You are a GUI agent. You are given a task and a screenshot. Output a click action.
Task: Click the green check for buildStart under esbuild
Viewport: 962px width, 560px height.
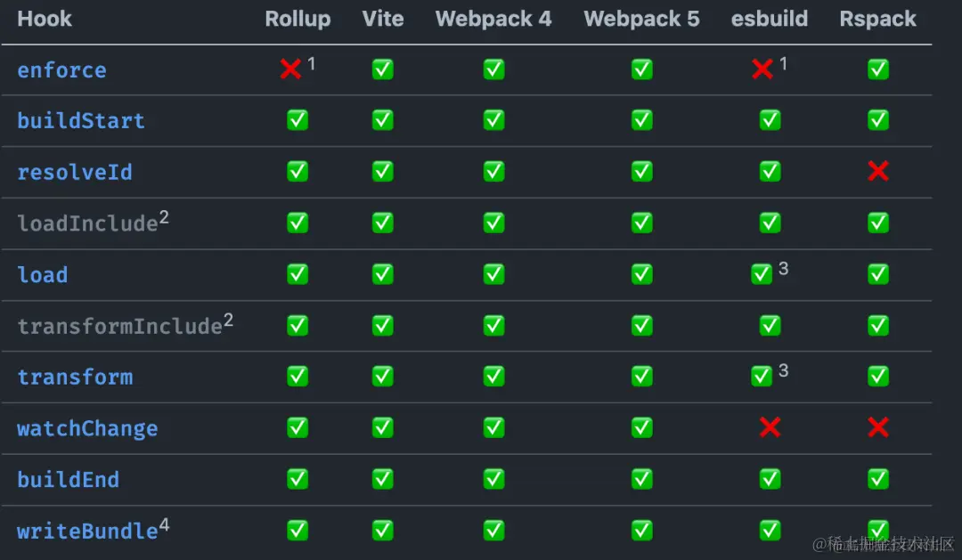tap(770, 120)
